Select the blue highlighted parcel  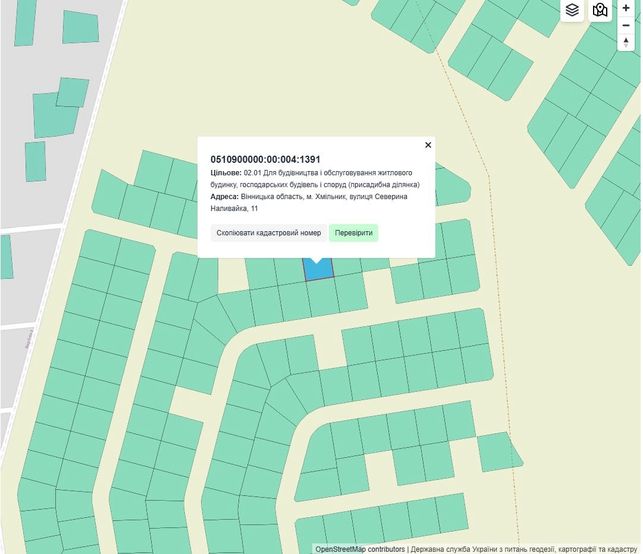click(x=318, y=271)
